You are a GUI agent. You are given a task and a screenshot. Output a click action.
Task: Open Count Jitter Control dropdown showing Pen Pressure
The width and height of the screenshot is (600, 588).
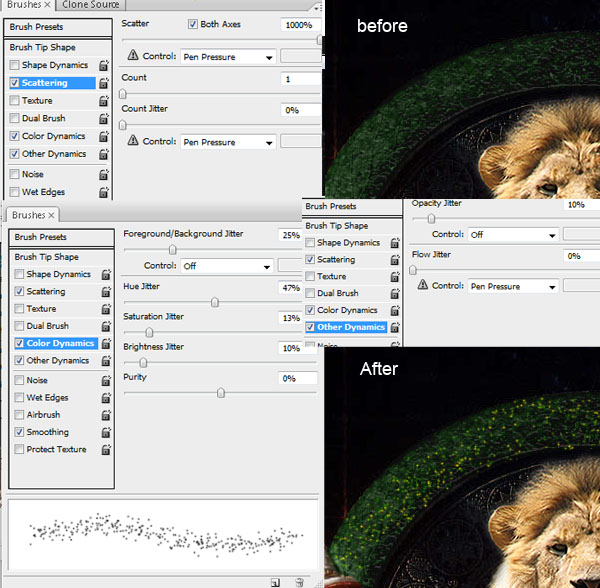[228, 142]
